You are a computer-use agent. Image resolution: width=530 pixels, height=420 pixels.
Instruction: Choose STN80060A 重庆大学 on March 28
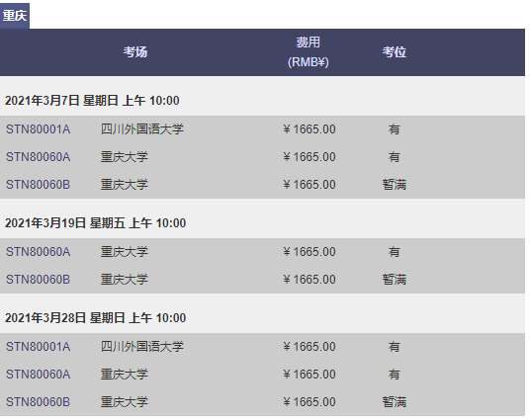pos(262,375)
